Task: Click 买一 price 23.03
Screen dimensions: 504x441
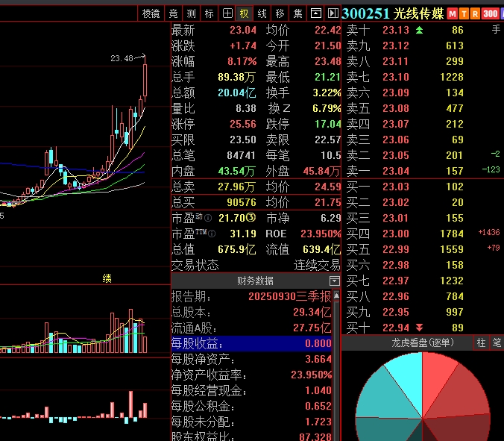Action: tap(396, 187)
